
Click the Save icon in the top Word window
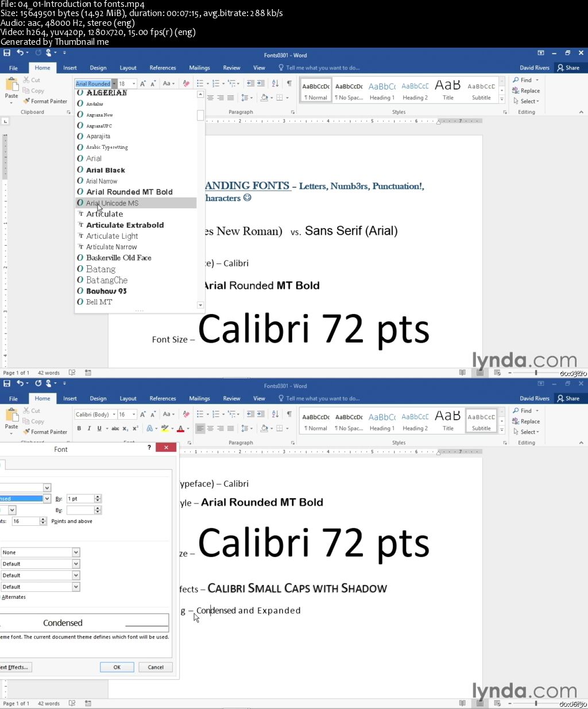(x=7, y=53)
